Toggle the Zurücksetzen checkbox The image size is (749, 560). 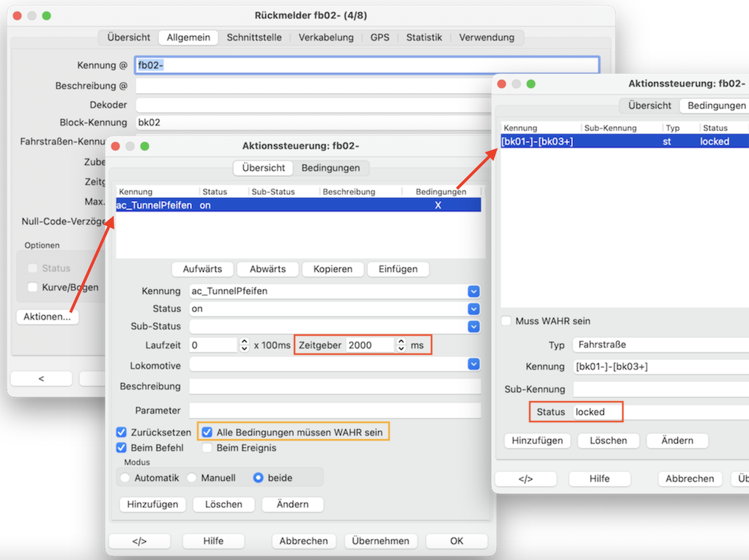(x=122, y=432)
